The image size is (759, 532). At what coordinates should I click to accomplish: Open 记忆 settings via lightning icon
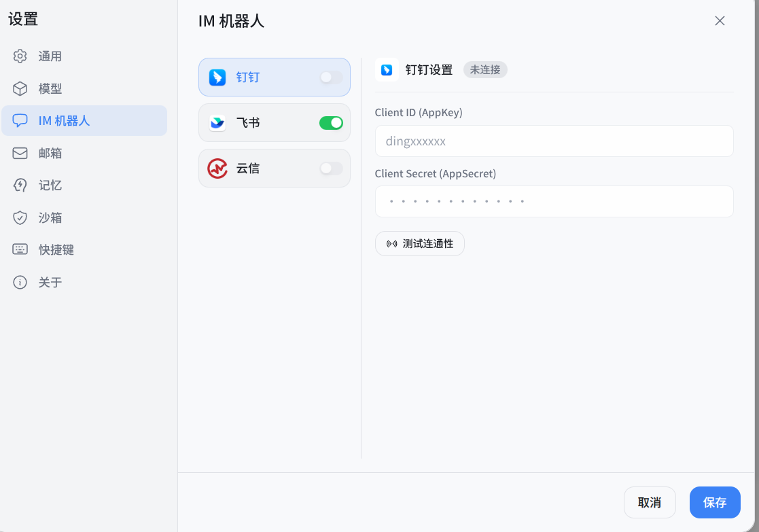[20, 185]
